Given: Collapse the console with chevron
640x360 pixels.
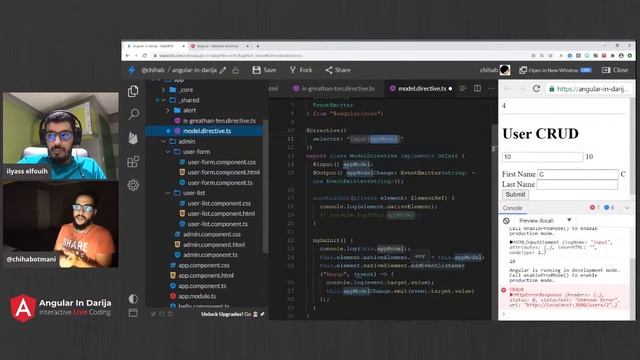Looking at the screenshot, I should coord(627,208).
